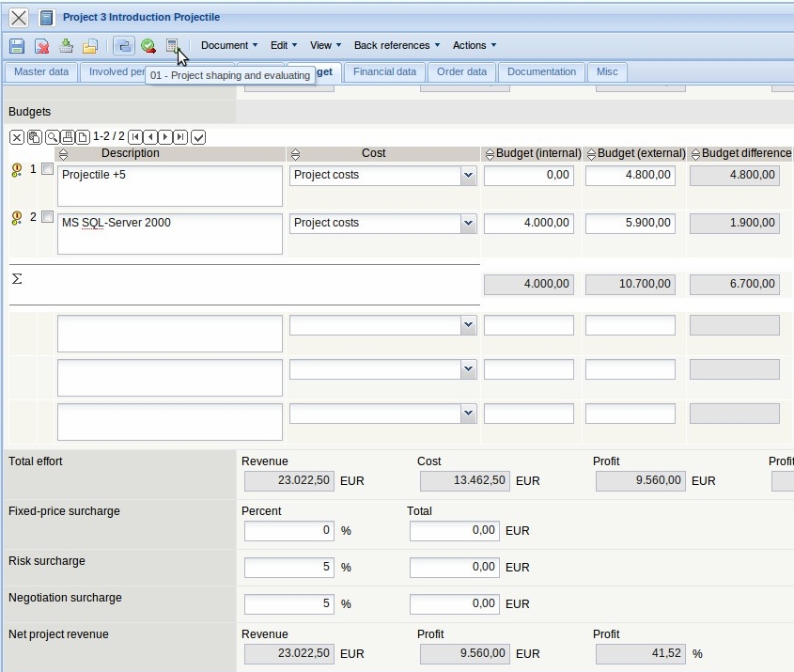Sort by the Budget (internal) column header

(489, 154)
